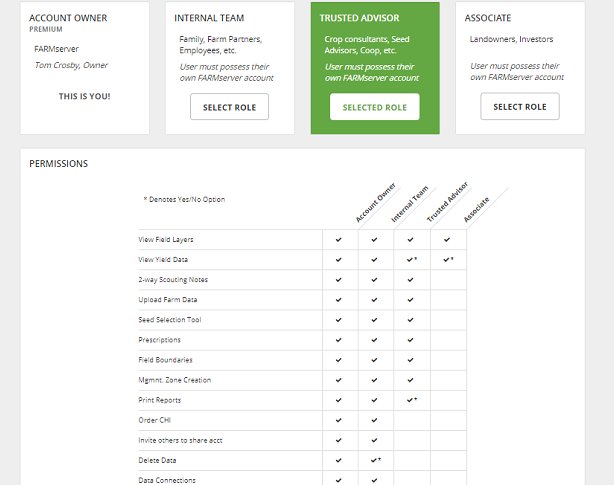Click the Trusted Advisor column header
Viewport: 614px width, 485px height.
[447, 202]
